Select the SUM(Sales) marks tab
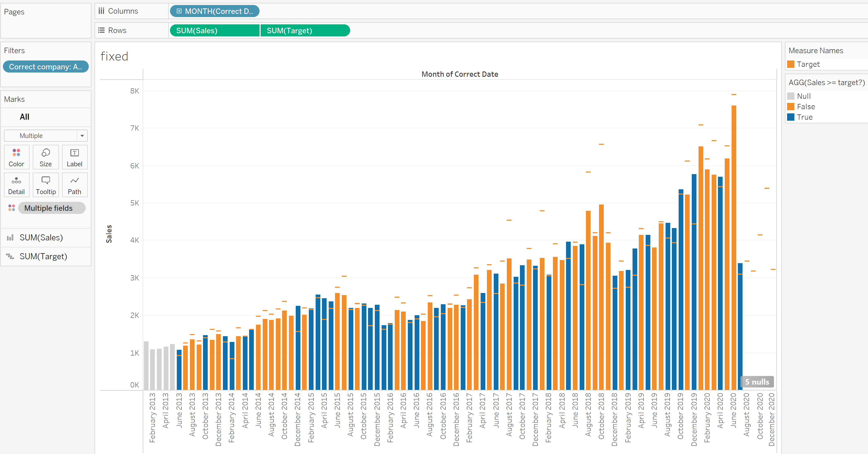This screenshot has height=454, width=868. (x=41, y=237)
